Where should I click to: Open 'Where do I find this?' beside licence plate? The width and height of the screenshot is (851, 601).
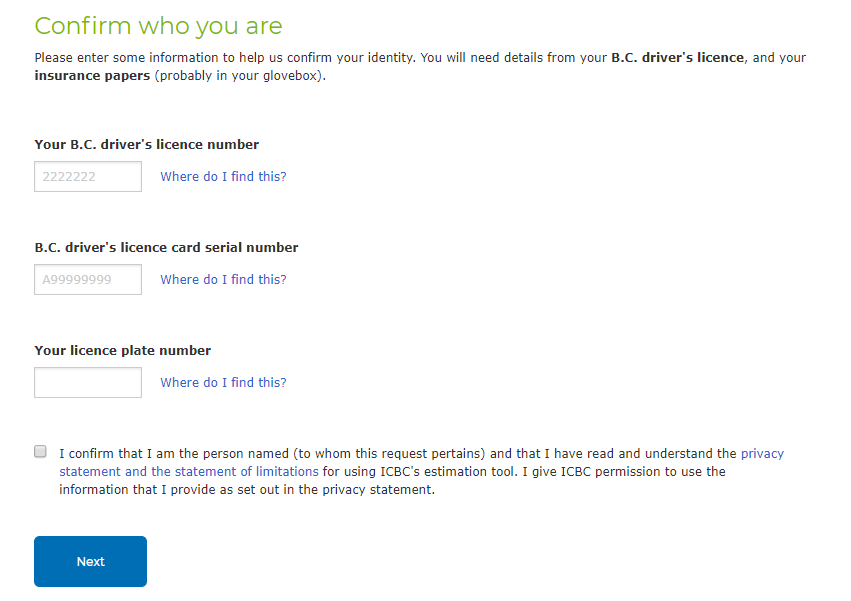pos(223,382)
